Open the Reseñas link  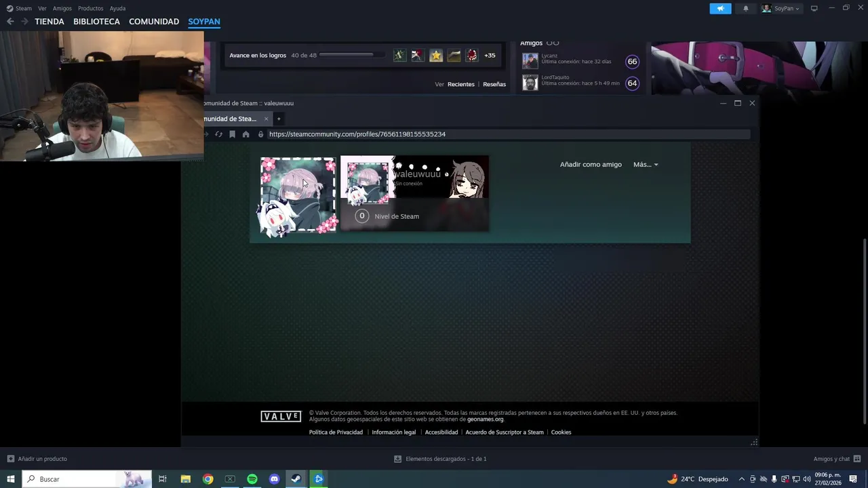[494, 84]
